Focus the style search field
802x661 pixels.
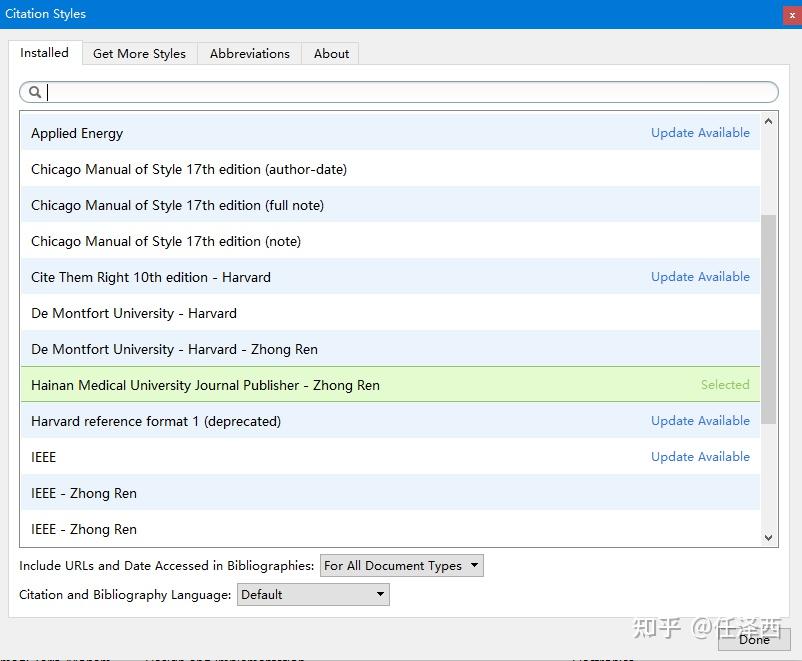399,92
